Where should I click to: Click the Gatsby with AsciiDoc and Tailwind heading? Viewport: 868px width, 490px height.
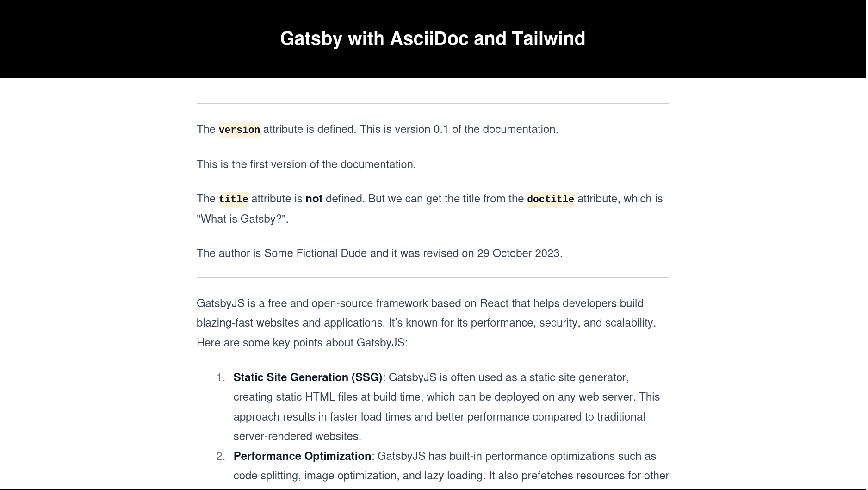pos(433,39)
